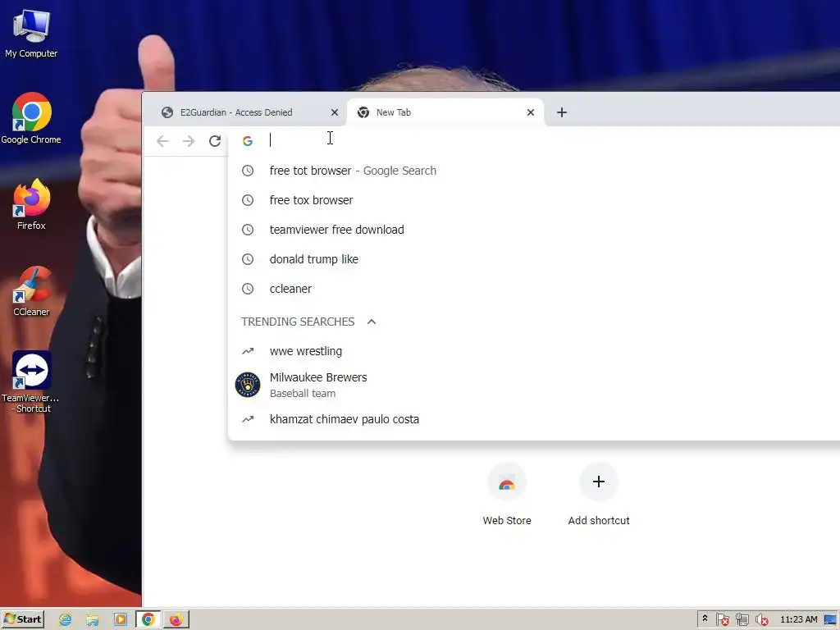Click the muted volume tray icon
Viewport: 840px width, 630px height.
click(x=761, y=620)
